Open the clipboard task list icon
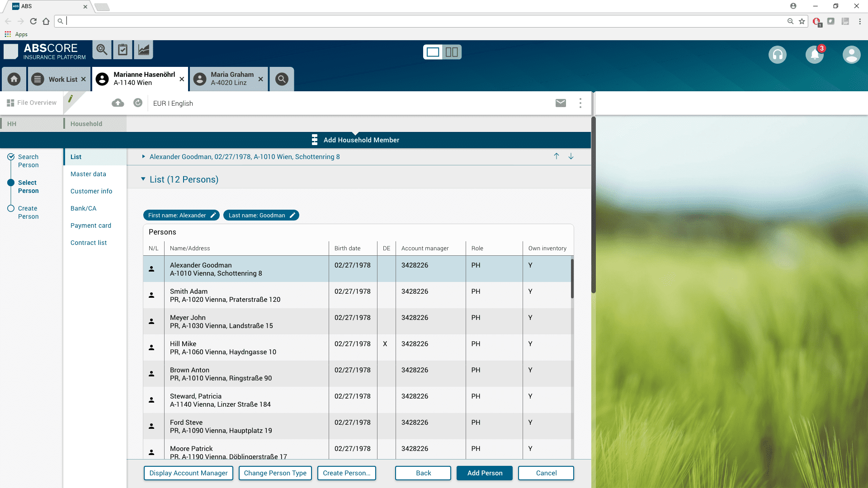This screenshot has height=488, width=868. (123, 50)
